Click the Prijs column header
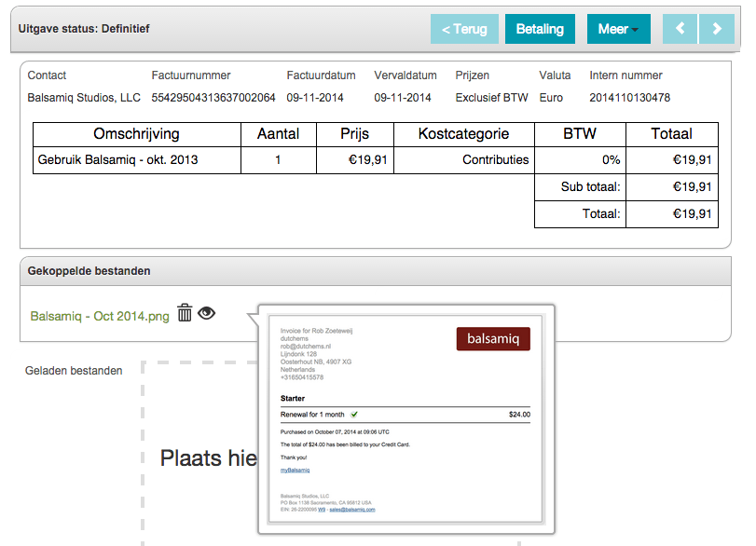Image resolution: width=756 pixels, height=546 pixels. point(355,134)
